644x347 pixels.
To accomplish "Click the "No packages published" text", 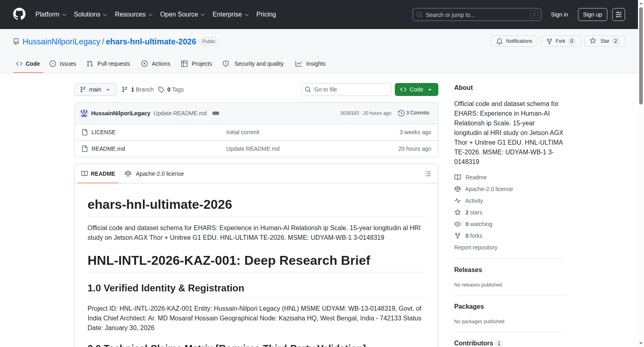I will coord(479,322).
